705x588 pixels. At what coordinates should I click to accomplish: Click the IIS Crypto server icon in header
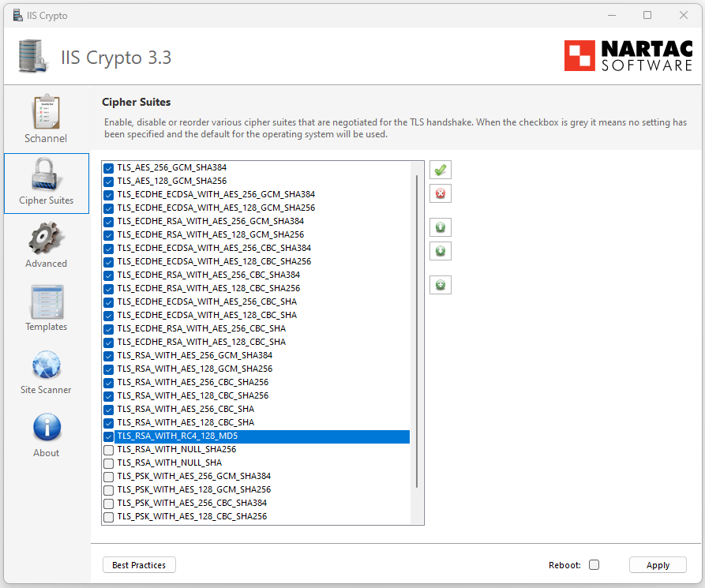pos(33,56)
